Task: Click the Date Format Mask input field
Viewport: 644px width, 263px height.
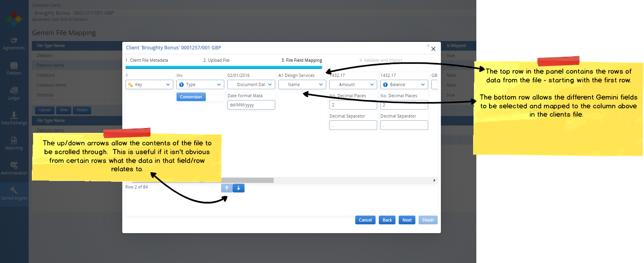Action: click(251, 105)
